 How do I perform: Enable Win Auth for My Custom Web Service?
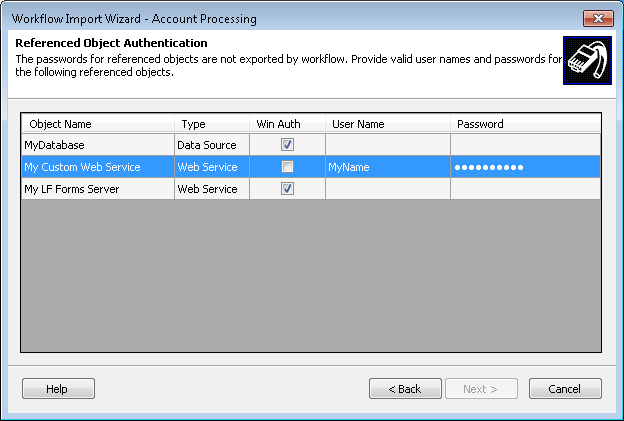click(x=287, y=167)
